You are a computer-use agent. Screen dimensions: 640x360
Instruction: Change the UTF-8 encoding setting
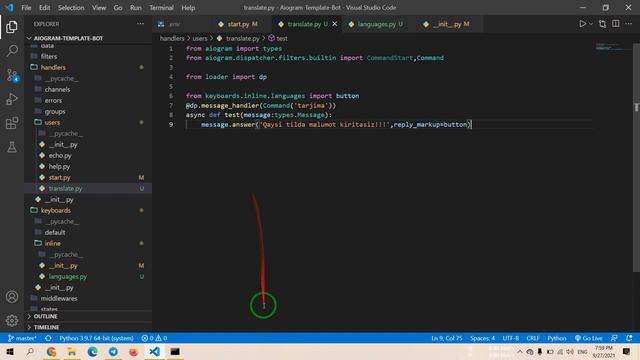tap(511, 338)
